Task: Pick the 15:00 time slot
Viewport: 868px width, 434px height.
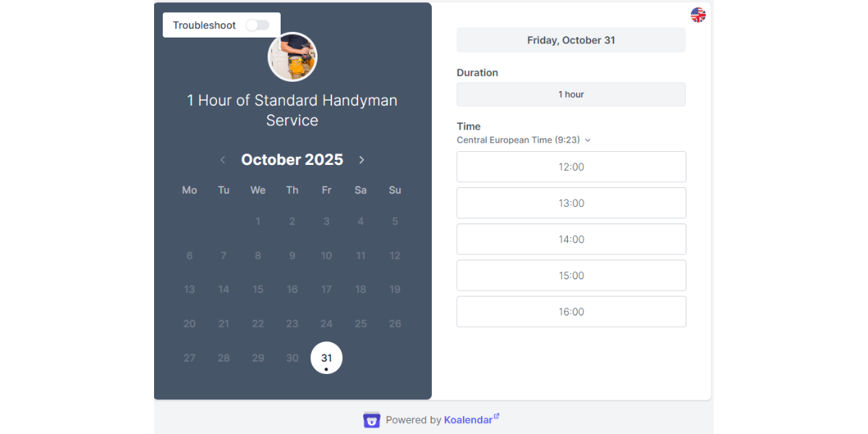Action: 571,275
